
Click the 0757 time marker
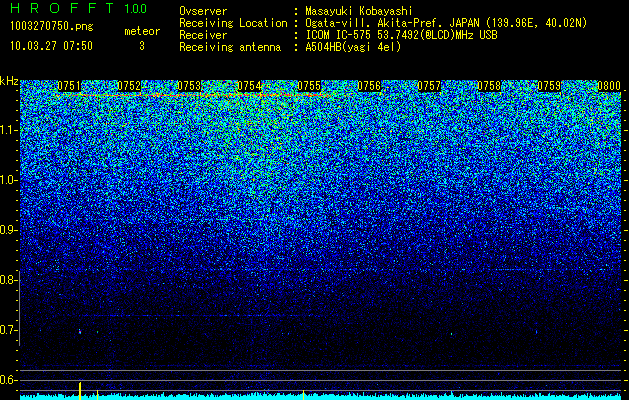[429, 86]
